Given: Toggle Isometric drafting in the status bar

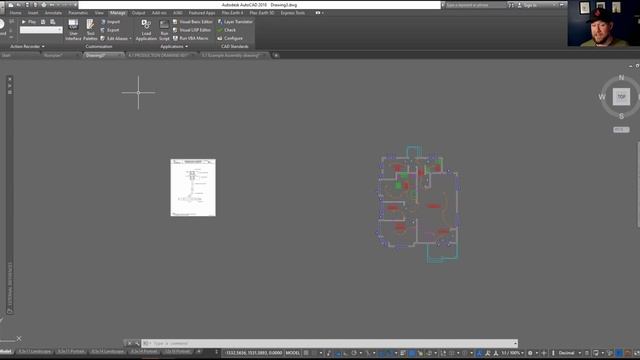Looking at the screenshot, I should [x=368, y=353].
